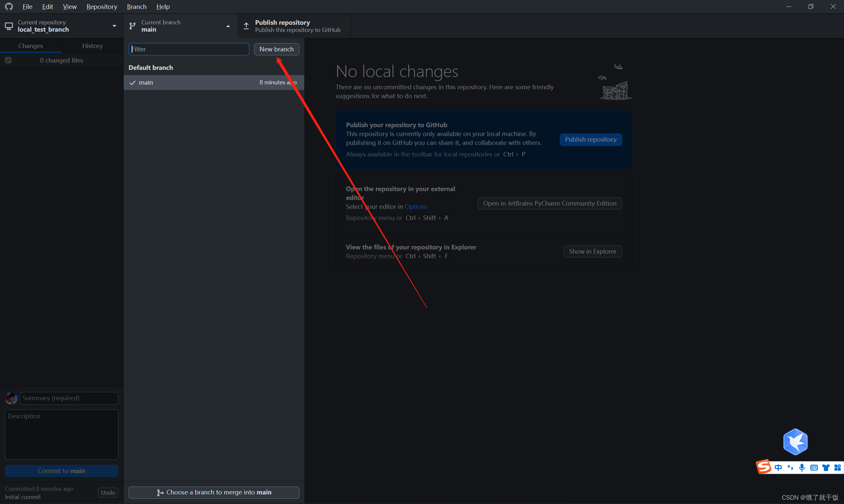844x504 pixels.
Task: Click the Publish repository button
Action: pos(591,139)
